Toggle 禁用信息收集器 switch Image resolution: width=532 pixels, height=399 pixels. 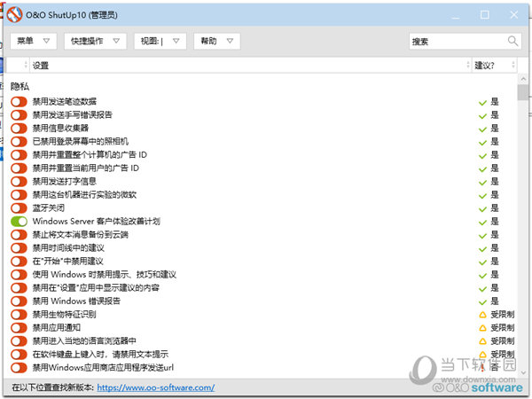click(19, 128)
